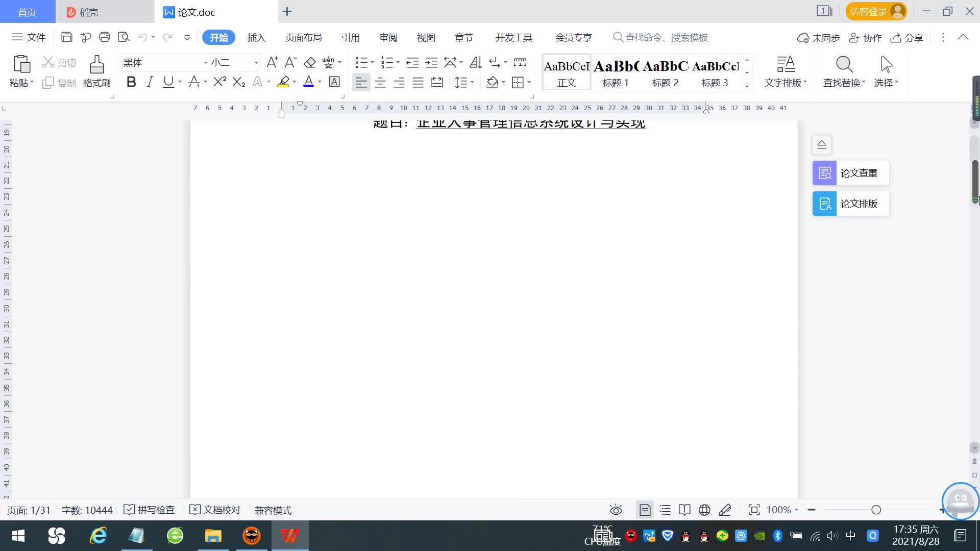This screenshot has width=980, height=551.
Task: Click the clear formatting eraser icon
Action: [310, 63]
